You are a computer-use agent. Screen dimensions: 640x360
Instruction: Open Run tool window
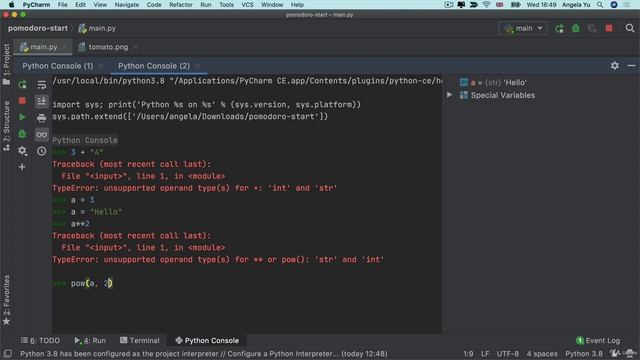click(x=90, y=340)
